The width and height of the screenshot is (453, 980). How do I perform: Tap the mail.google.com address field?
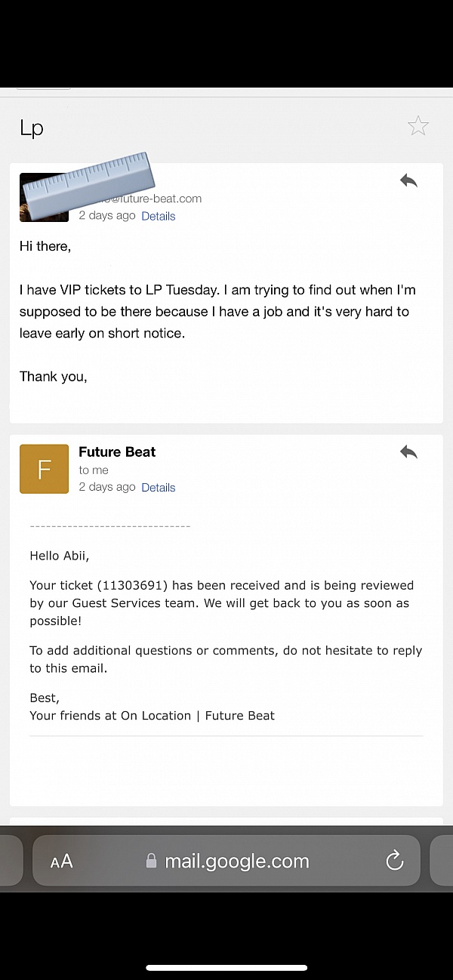tap(237, 861)
